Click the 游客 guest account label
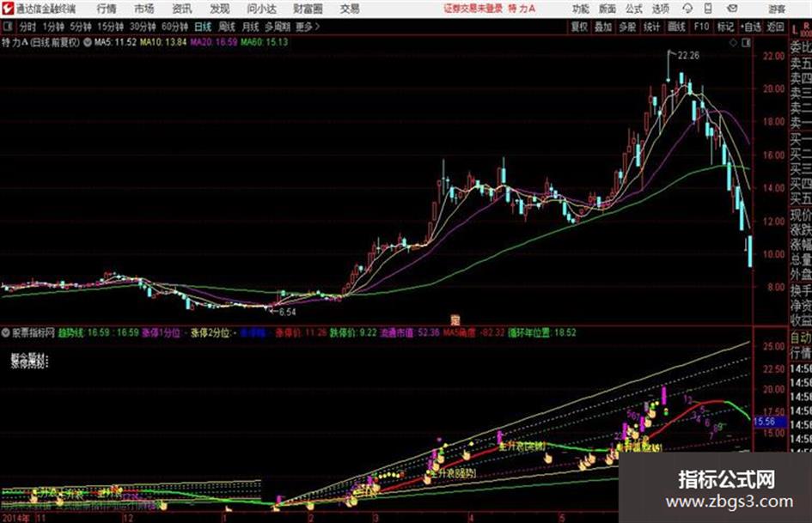This screenshot has height=523, width=812. coord(777,9)
